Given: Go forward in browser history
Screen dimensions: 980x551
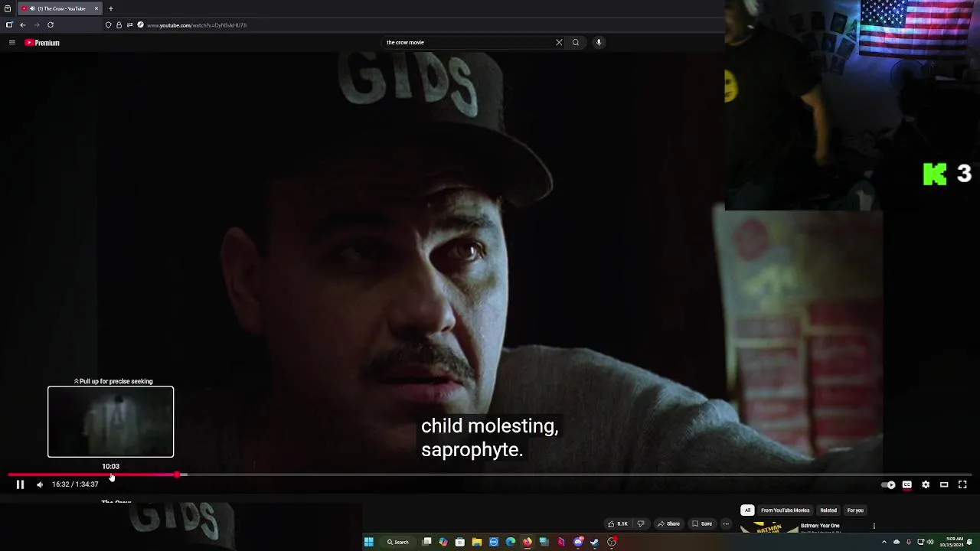Looking at the screenshot, I should [36, 25].
